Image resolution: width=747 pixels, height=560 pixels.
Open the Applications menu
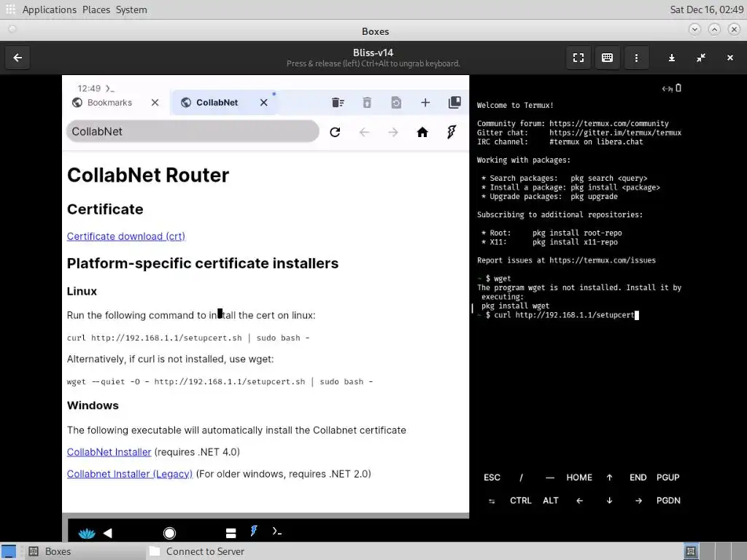pyautogui.click(x=49, y=9)
